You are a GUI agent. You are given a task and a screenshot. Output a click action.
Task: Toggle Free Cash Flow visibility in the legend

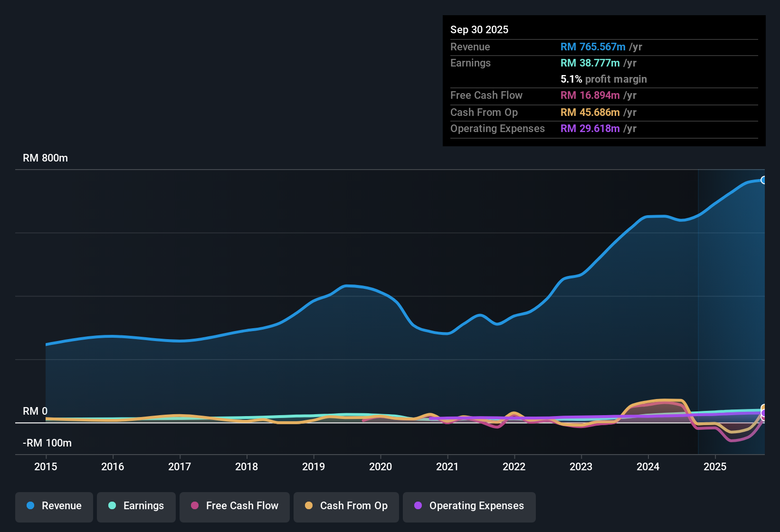(x=234, y=506)
